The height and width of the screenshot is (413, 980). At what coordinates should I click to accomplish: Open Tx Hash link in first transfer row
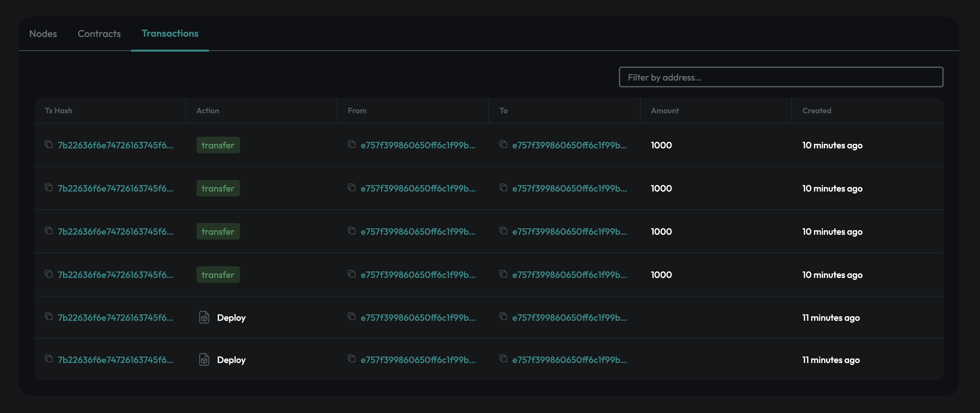[115, 145]
